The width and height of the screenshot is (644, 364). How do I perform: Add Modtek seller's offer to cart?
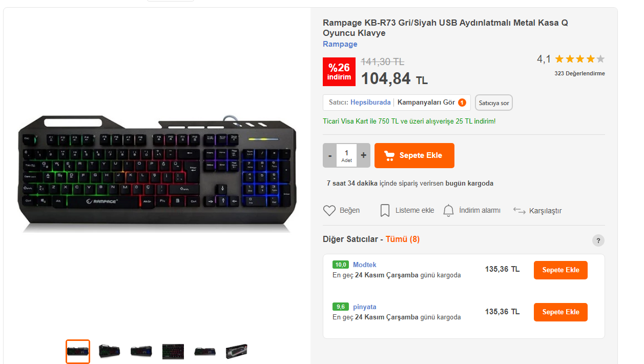point(560,270)
